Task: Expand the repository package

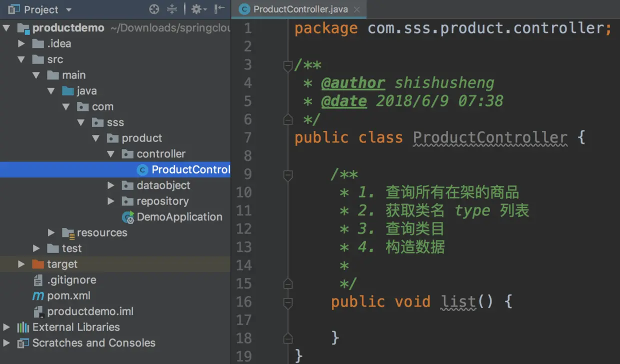Action: tap(111, 201)
